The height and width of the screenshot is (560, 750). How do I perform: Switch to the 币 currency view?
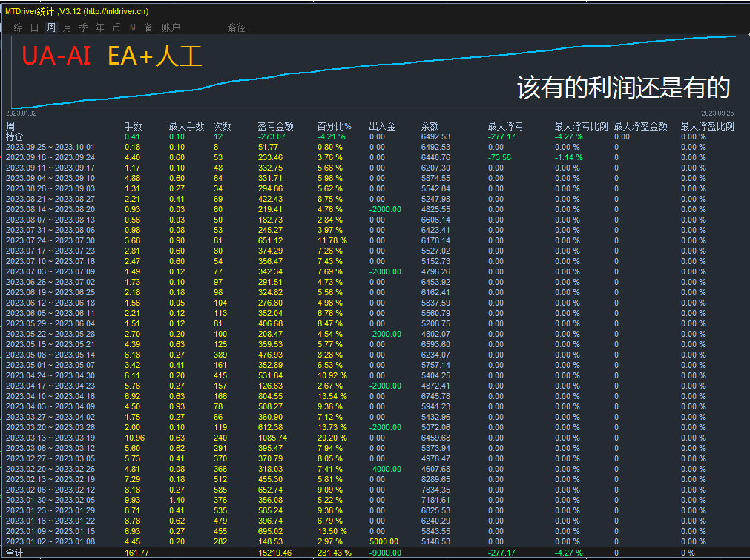pyautogui.click(x=116, y=27)
